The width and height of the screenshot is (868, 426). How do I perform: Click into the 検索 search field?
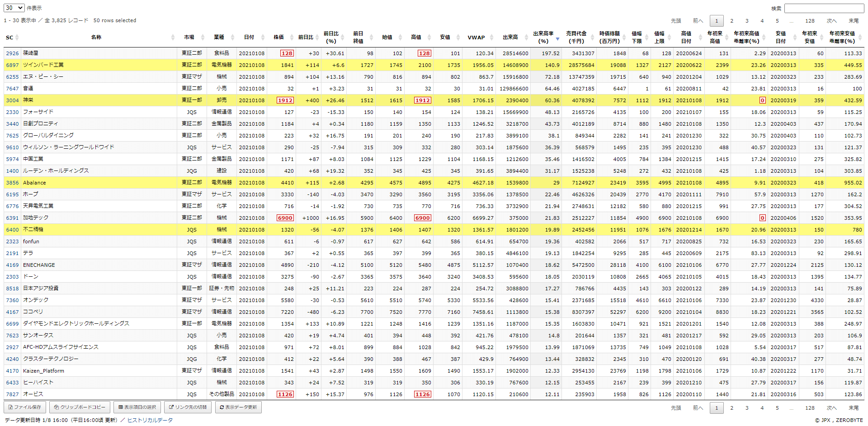(824, 8)
